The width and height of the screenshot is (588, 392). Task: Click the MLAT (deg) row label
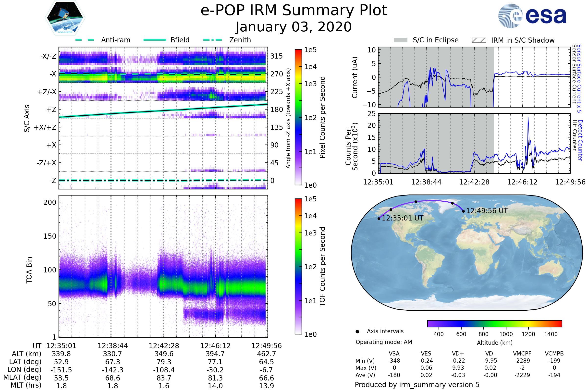23,377
